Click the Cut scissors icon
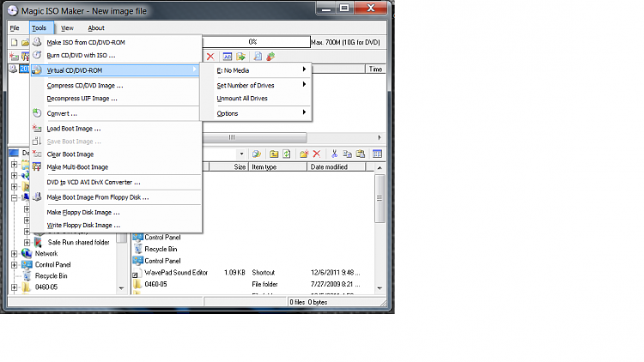This screenshot has height=362, width=644. pos(334,154)
